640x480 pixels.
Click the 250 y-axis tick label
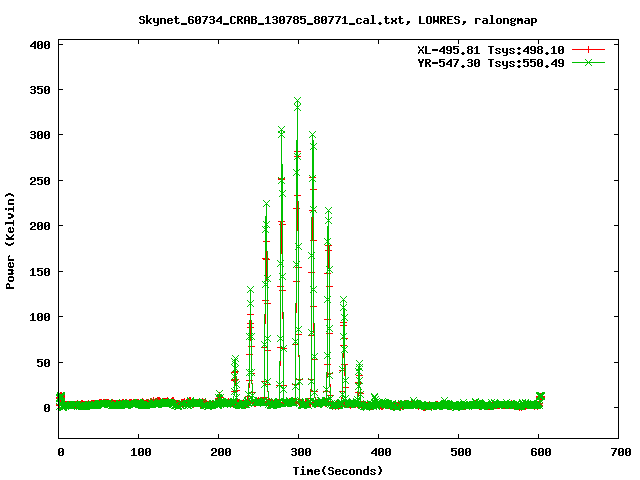pos(40,181)
